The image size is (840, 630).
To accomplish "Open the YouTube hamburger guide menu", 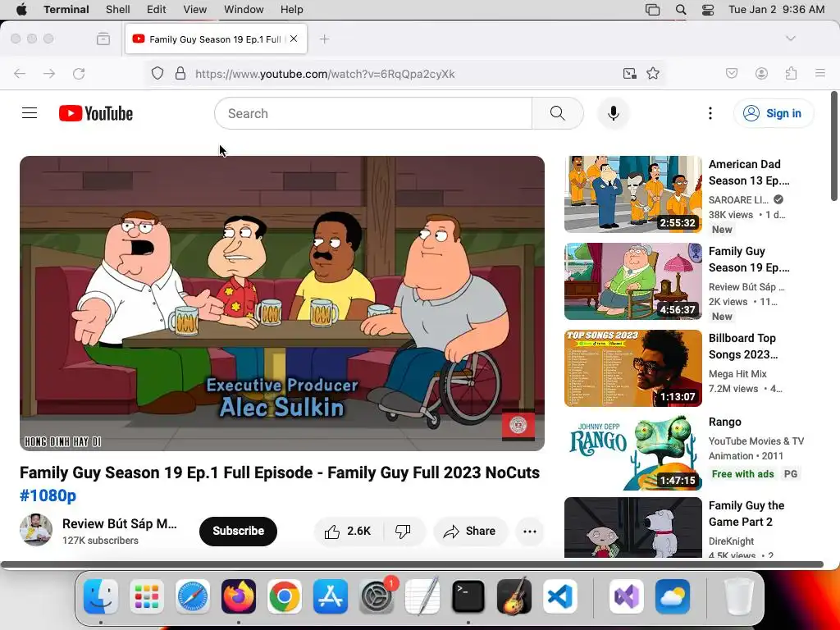I will coord(30,113).
